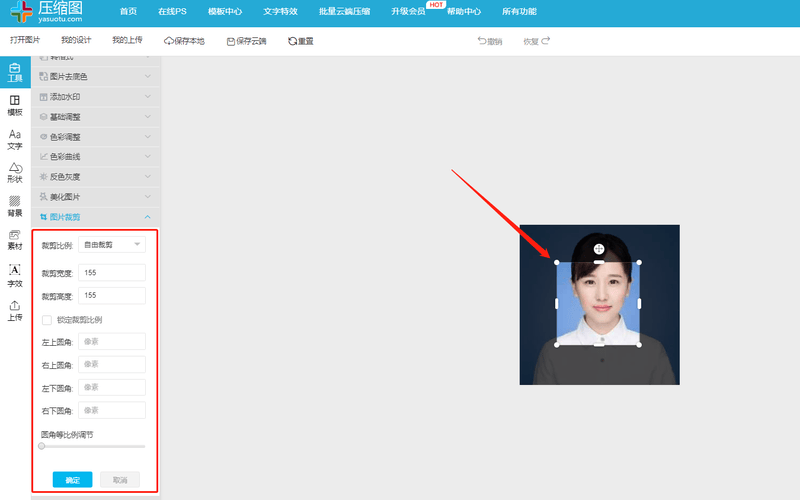This screenshot has width=800, height=500.
Task: Open 在线PS menu item
Action: pos(172,11)
